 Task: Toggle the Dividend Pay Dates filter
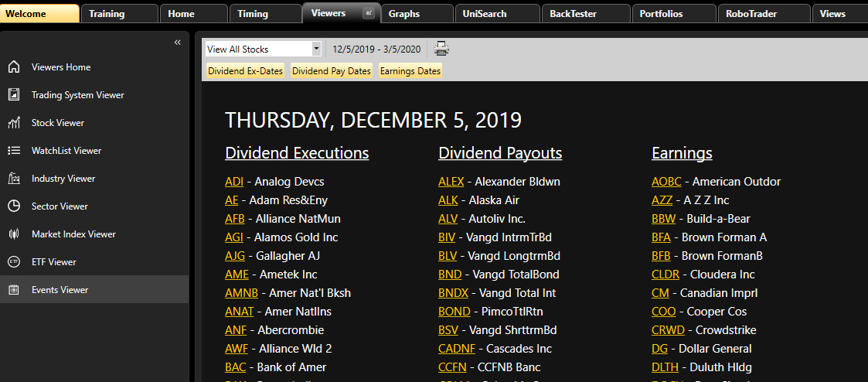(332, 71)
